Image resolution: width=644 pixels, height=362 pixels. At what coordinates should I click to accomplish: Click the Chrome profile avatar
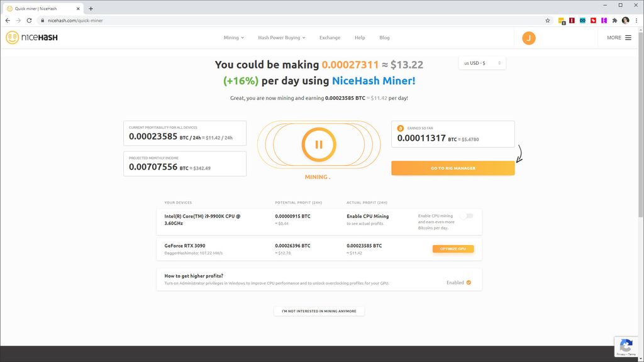[625, 20]
